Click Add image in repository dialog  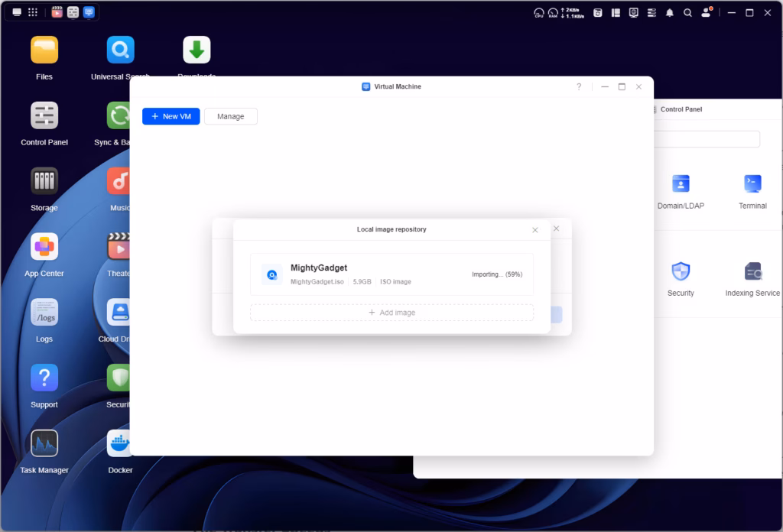coord(391,313)
